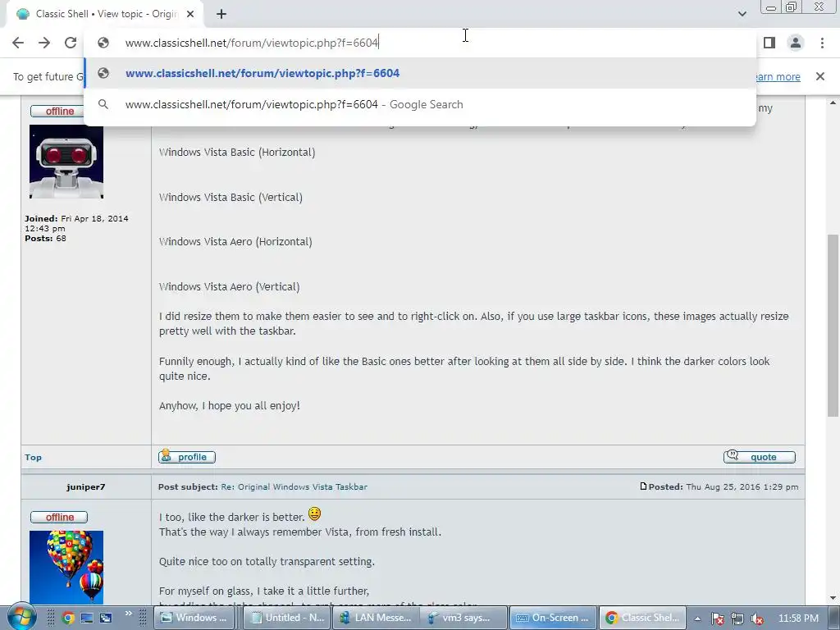The width and height of the screenshot is (840, 630).
Task: Open the muted volume tray icon
Action: tap(756, 619)
